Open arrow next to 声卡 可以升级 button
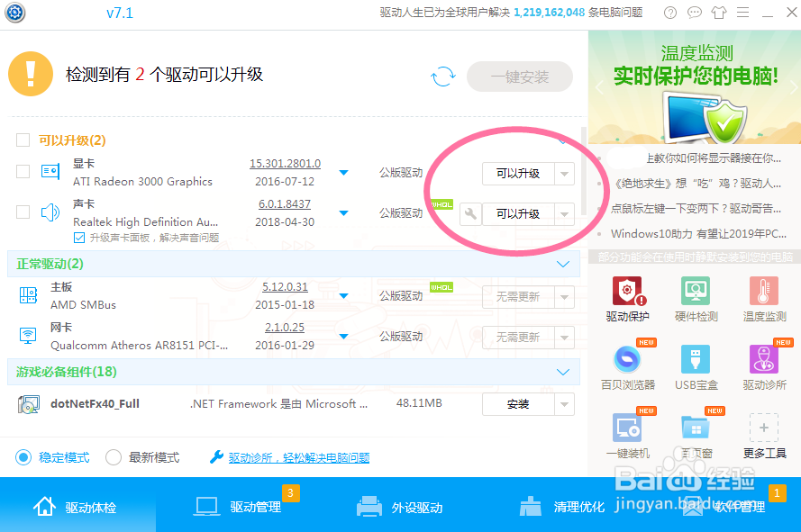The height and width of the screenshot is (532, 801). tap(564, 214)
